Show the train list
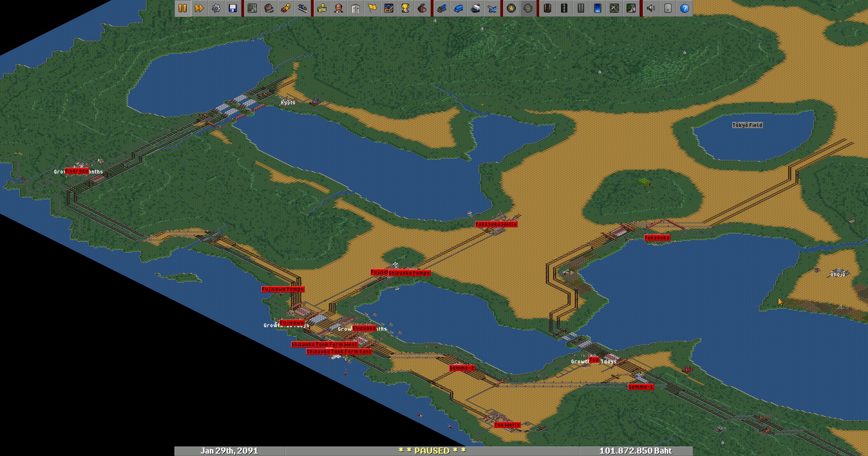Viewport: 868px width, 456px height. (x=442, y=8)
